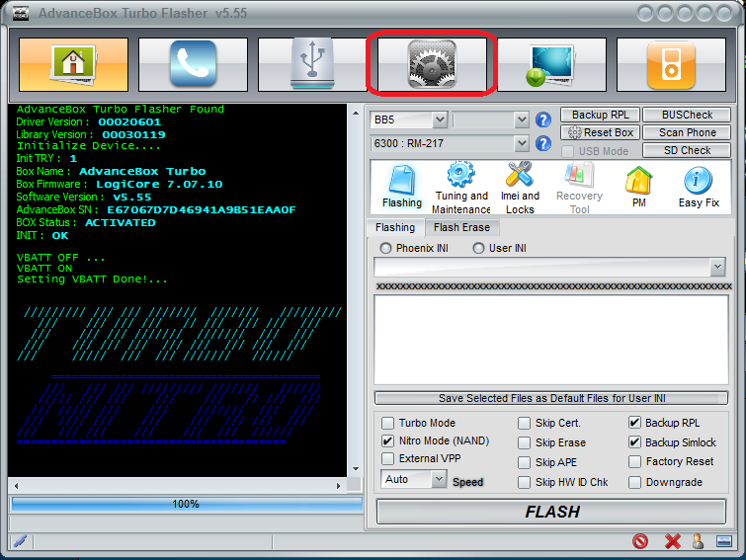Open the Easy Fix info icon
Image resolution: width=746 pixels, height=560 pixels.
pyautogui.click(x=698, y=187)
